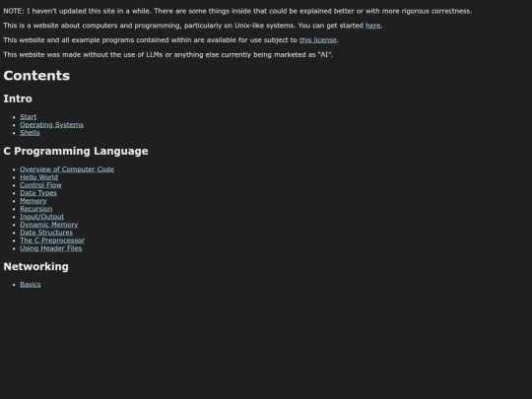
Task: Open the Data Types link
Action: coord(38,193)
